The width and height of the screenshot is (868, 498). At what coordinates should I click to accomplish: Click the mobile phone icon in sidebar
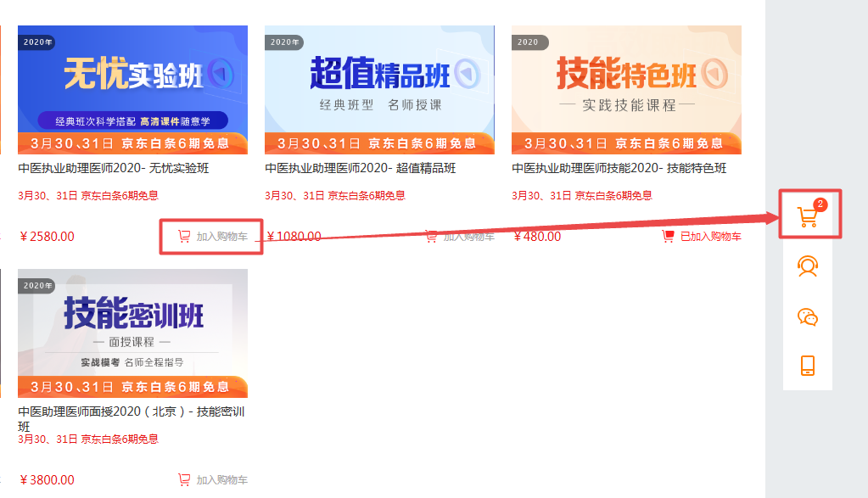[808, 366]
